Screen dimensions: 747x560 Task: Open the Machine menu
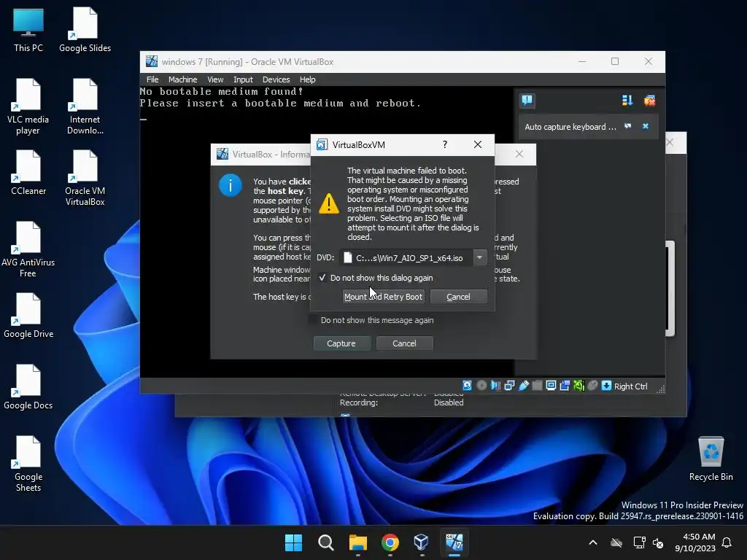click(182, 79)
